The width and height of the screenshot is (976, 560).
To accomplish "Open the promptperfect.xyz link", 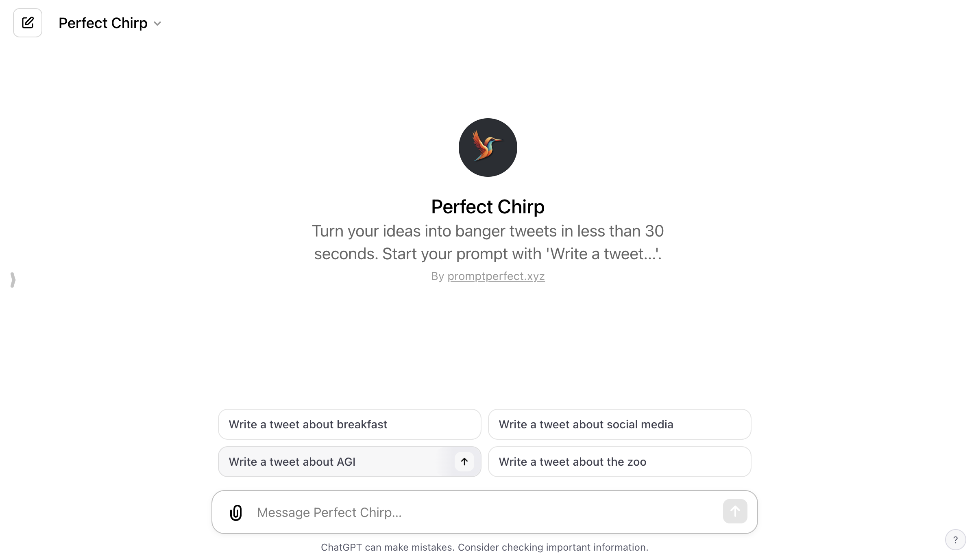I will pyautogui.click(x=496, y=276).
